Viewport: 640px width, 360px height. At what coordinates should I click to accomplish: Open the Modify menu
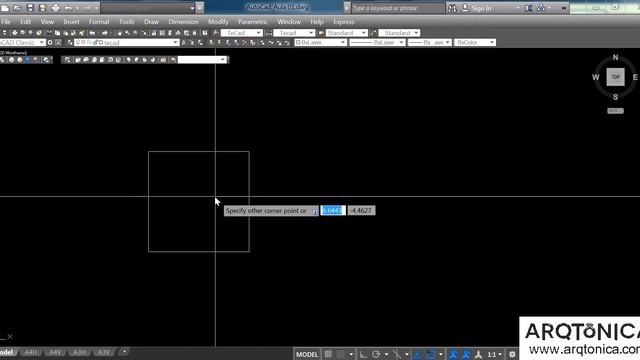(x=218, y=22)
